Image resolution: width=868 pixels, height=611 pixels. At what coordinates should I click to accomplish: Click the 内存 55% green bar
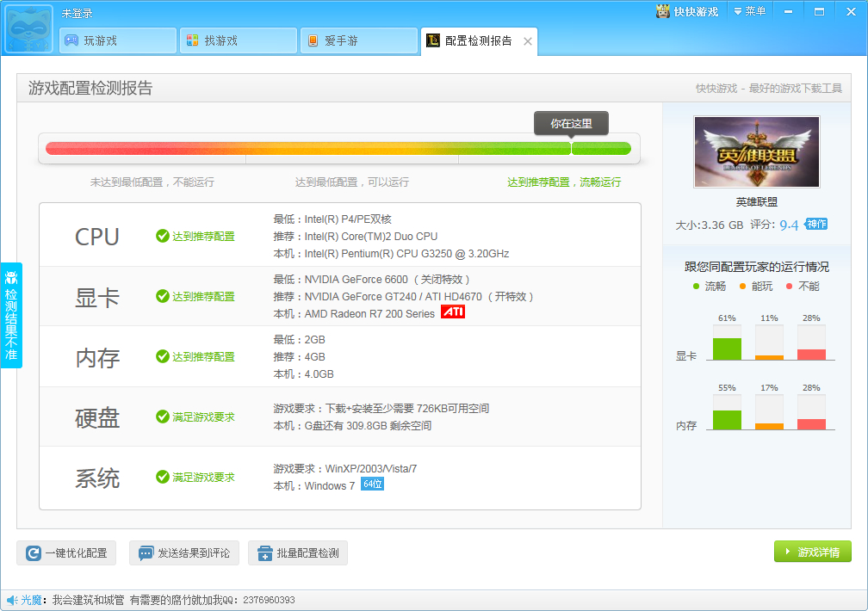click(727, 420)
